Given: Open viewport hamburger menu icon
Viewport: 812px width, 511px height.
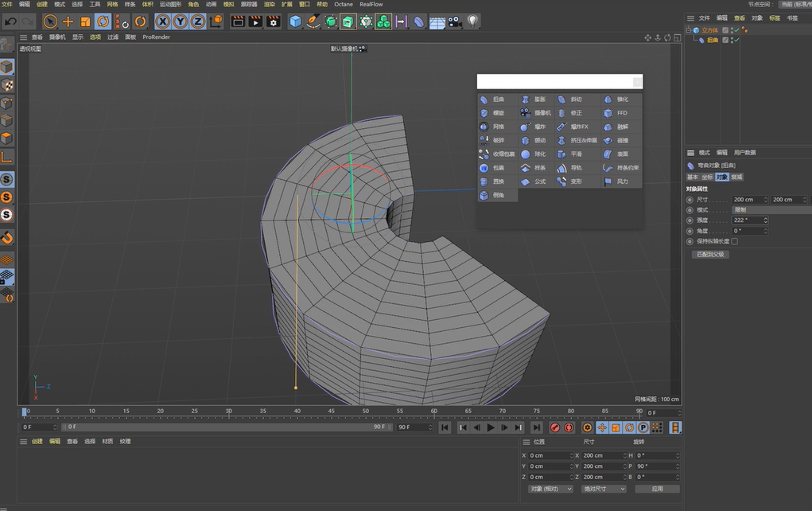Looking at the screenshot, I should 23,37.
